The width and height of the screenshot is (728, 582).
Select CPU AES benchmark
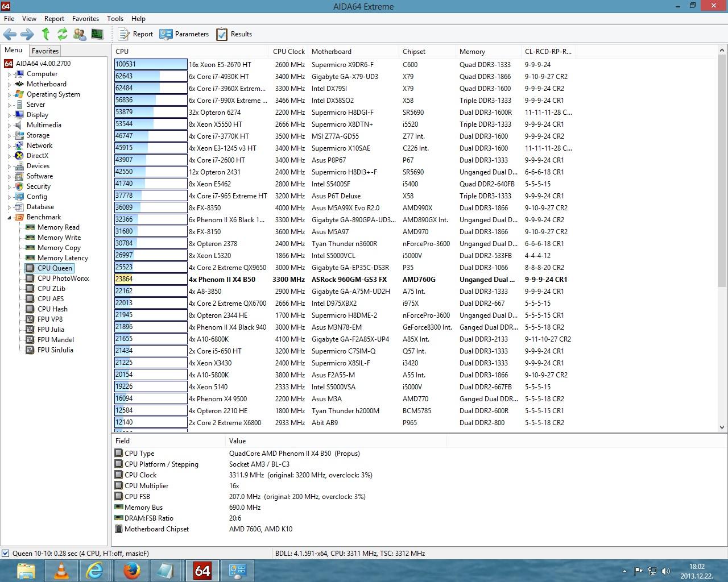(51, 299)
